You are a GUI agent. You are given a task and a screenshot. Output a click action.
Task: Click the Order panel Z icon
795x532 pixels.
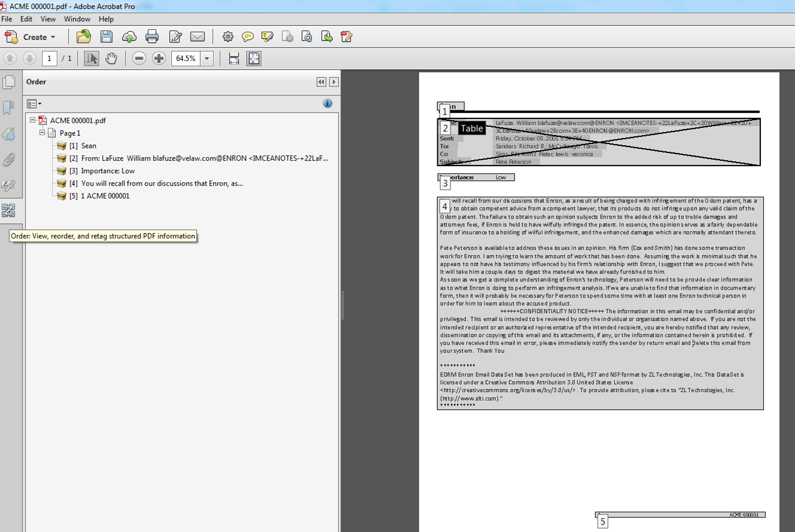pos(8,210)
